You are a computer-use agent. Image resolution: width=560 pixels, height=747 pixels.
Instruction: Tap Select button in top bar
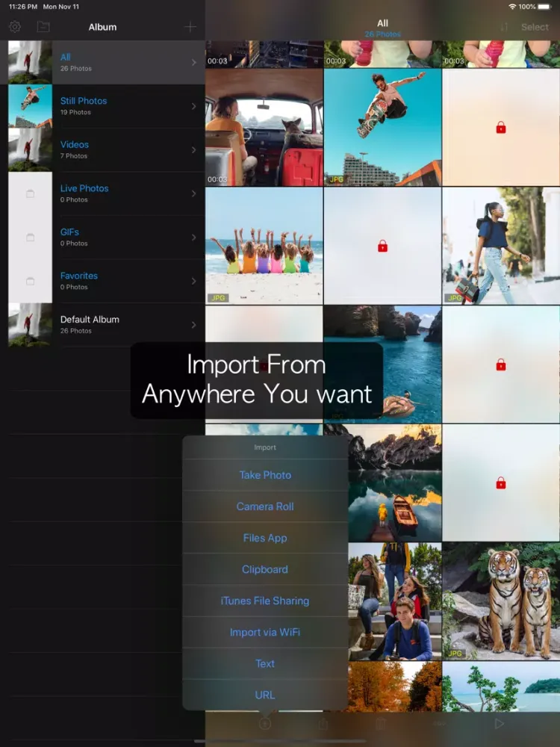coord(535,27)
